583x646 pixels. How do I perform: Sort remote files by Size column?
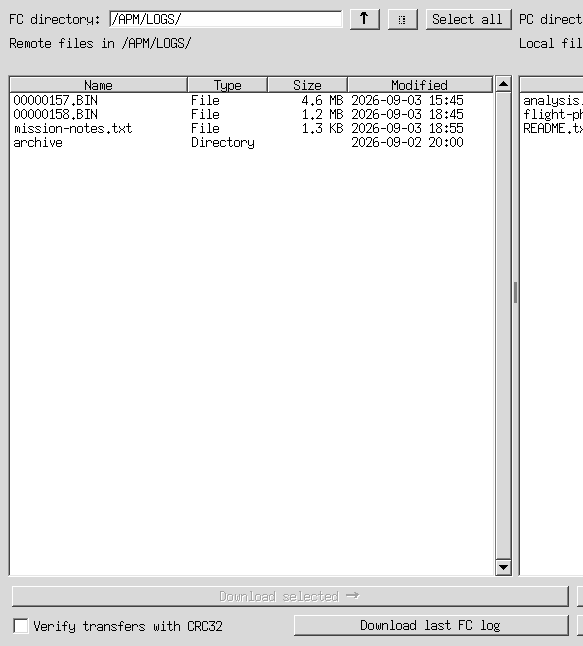coord(307,85)
